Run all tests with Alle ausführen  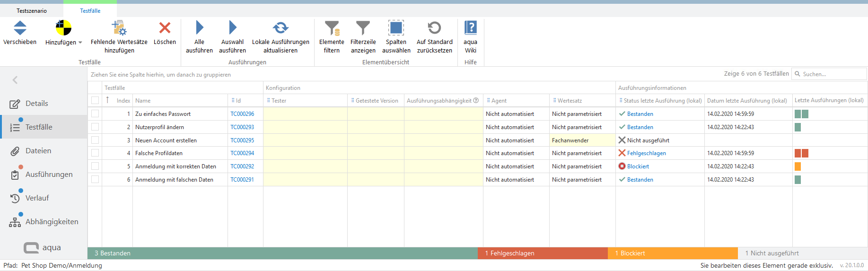click(199, 28)
